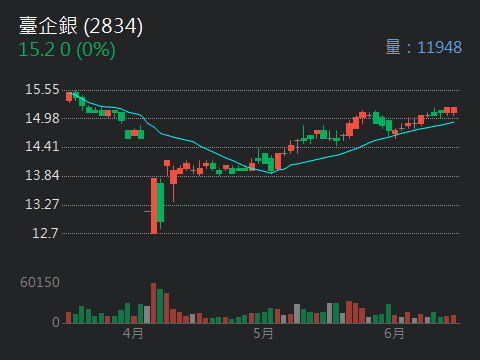480x360 pixels.
Task: Click the 13.84 price axis label
Action: [42, 175]
